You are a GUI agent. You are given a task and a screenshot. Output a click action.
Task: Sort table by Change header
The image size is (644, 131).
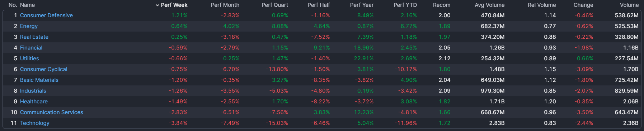pos(583,5)
